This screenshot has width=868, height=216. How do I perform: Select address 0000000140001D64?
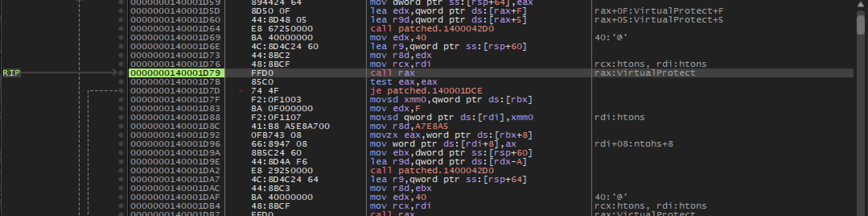[x=175, y=29]
